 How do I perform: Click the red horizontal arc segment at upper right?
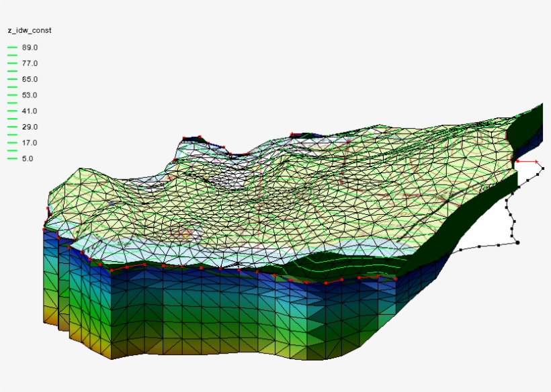coord(528,162)
